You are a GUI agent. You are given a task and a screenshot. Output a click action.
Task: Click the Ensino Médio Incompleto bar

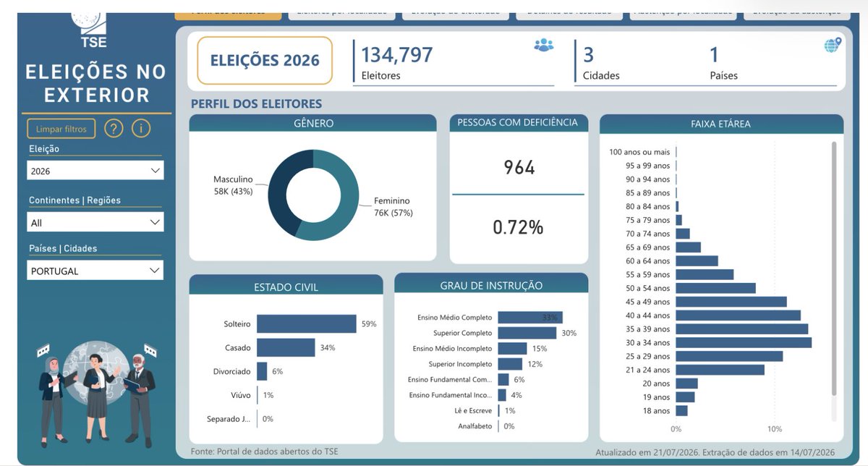click(513, 349)
